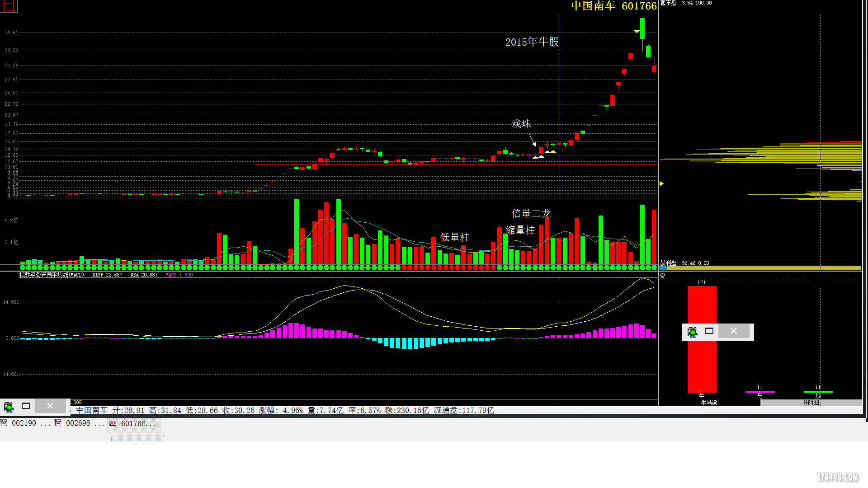Click the yellow price arrow marker in distribution panel
868x488 pixels.
(x=661, y=184)
